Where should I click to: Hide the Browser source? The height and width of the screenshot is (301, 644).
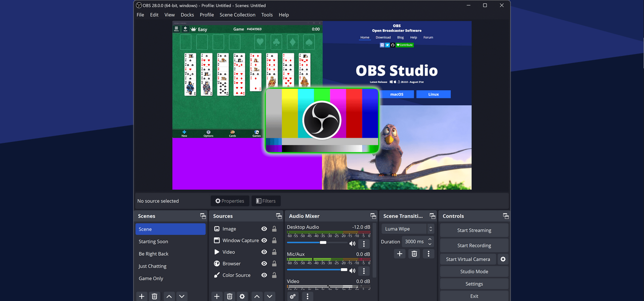(264, 263)
